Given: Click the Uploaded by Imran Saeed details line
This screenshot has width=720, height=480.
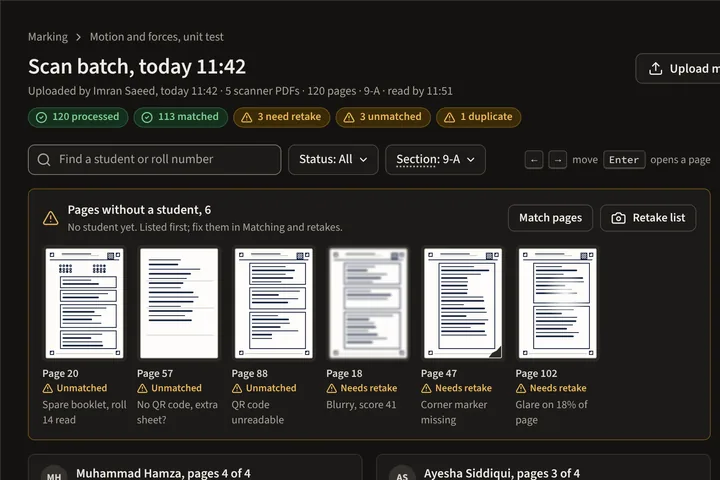Looking at the screenshot, I should (240, 91).
